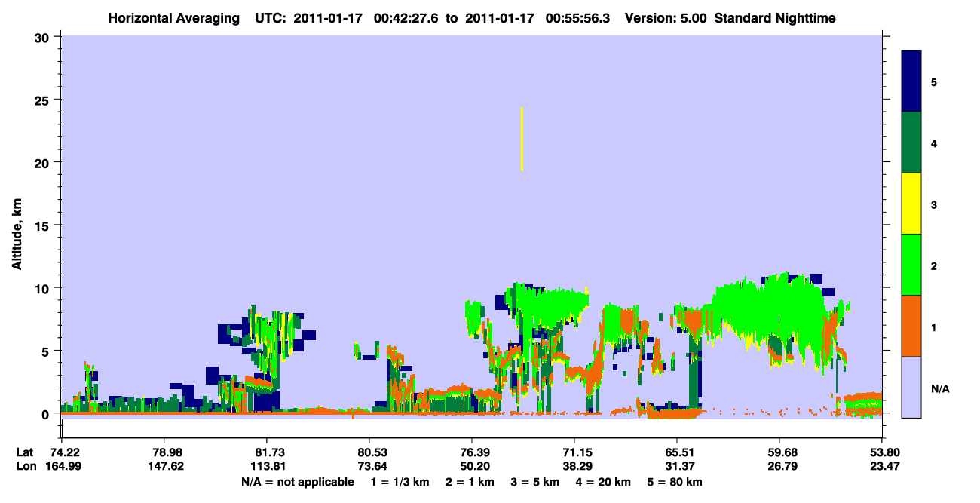Click the bright green colorbar segment labeled 2
The width and height of the screenshot is (980, 503).
911,265
